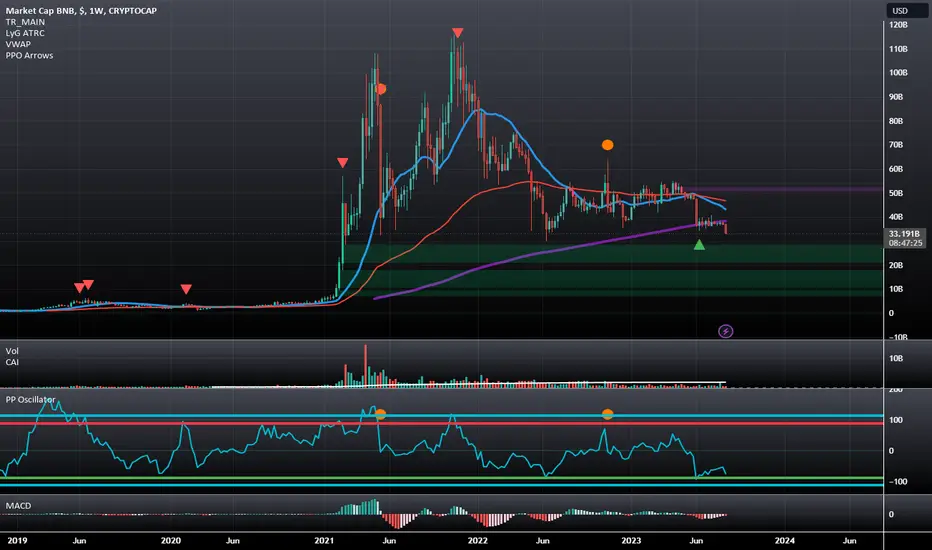Click orange circle above late-2022 price spike
932x550 pixels.
tap(607, 144)
